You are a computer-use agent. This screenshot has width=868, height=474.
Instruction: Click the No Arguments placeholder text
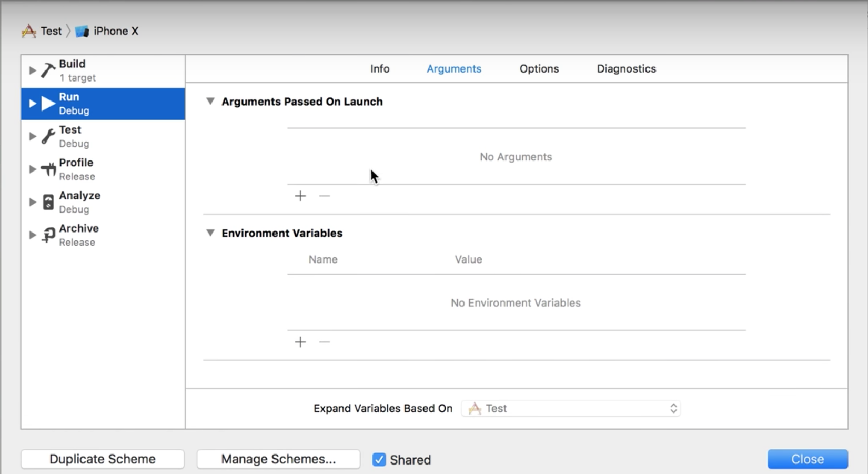516,157
